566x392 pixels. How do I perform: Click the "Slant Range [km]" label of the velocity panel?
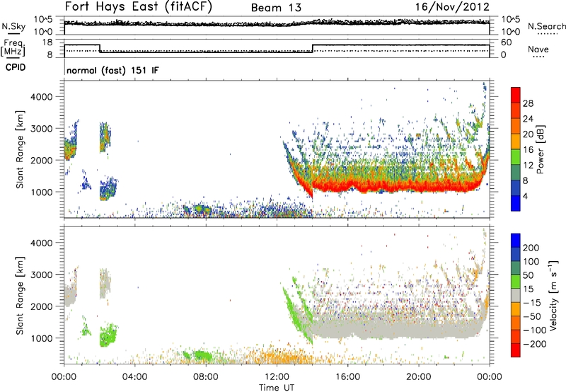point(20,295)
